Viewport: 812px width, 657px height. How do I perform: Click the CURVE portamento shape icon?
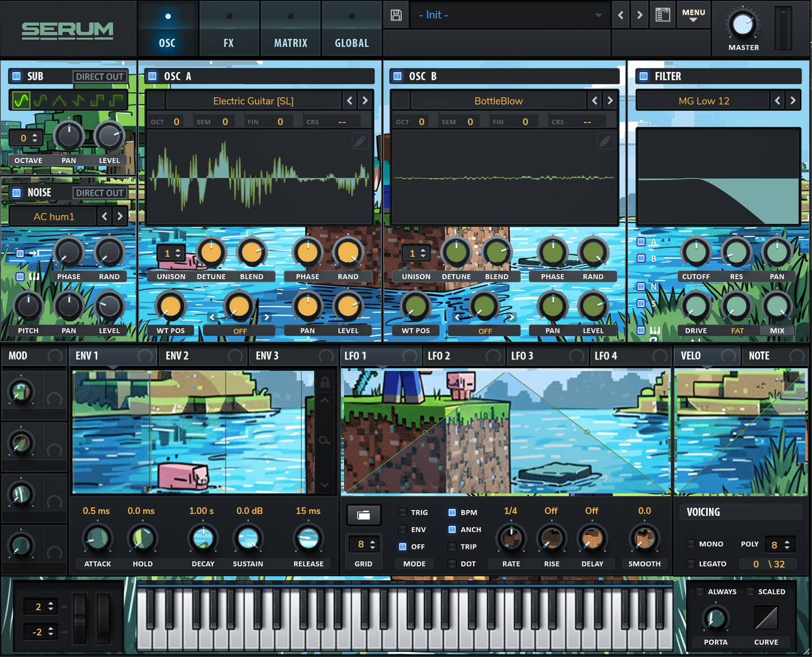(766, 618)
